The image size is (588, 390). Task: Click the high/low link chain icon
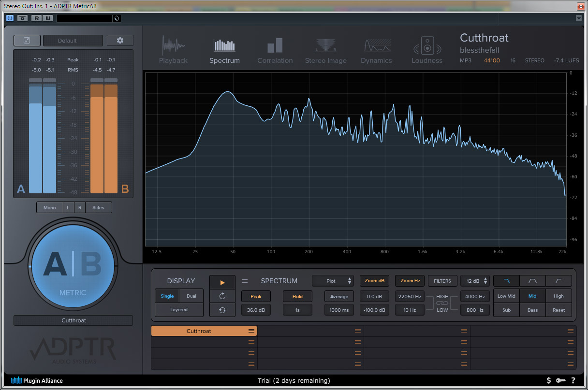pos(442,303)
